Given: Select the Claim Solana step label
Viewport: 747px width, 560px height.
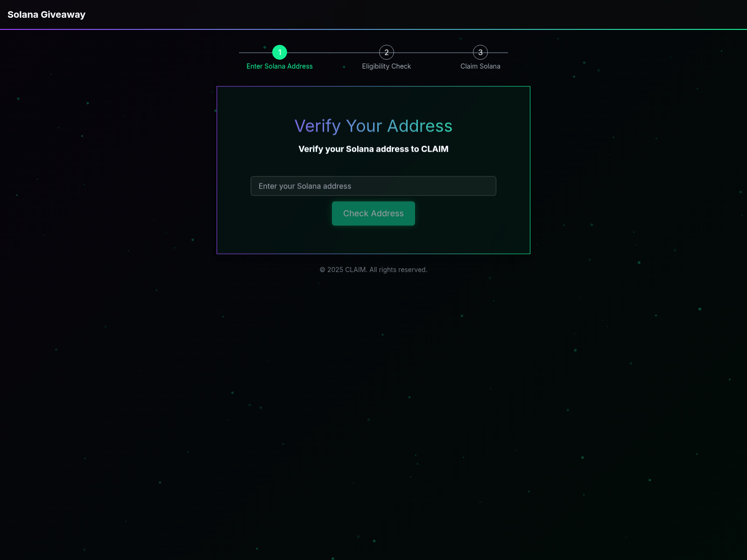Looking at the screenshot, I should 480,66.
